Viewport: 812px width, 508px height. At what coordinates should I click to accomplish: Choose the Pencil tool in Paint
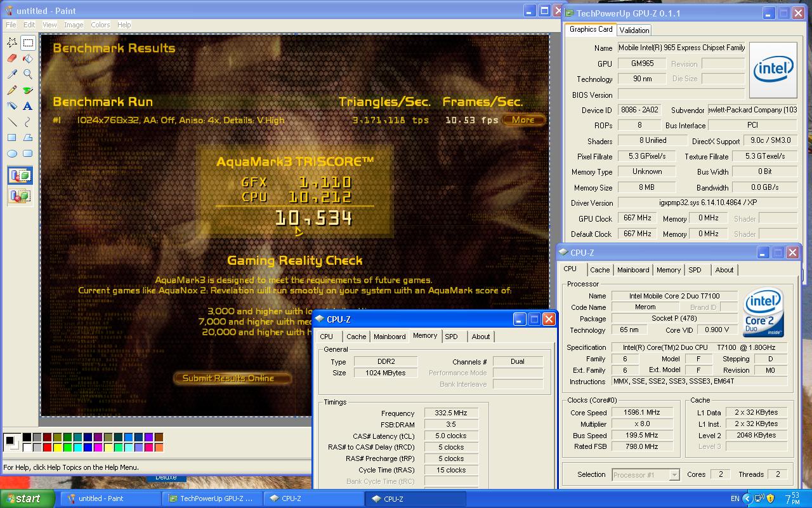point(12,90)
